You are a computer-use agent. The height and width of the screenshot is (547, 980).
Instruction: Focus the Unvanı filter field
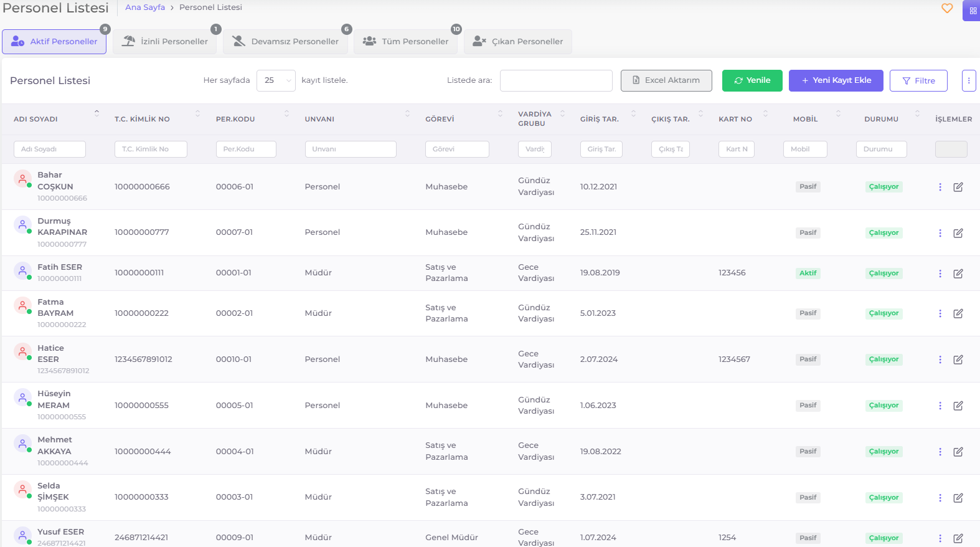(x=351, y=149)
